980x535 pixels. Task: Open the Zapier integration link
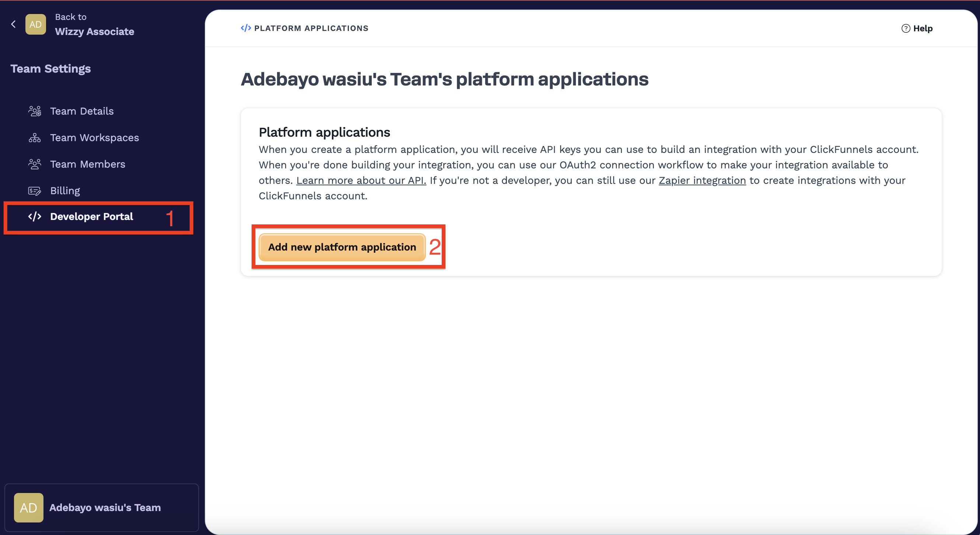(702, 181)
